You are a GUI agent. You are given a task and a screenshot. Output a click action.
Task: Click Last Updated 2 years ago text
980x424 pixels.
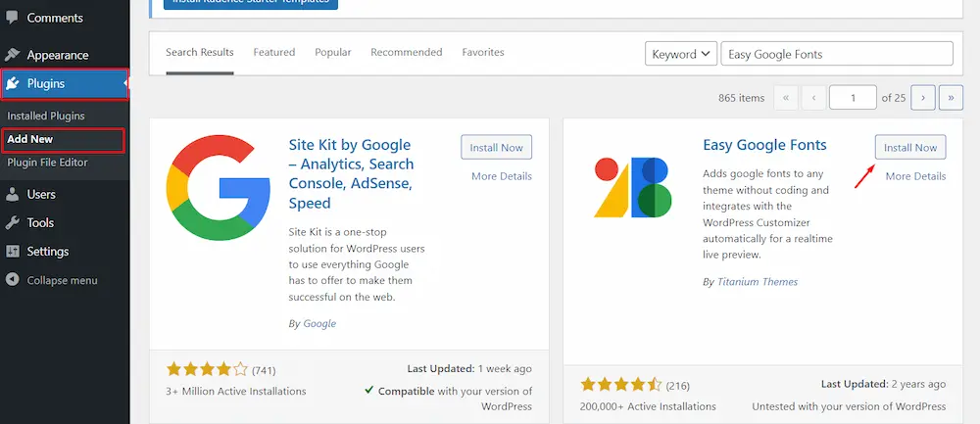(x=883, y=384)
